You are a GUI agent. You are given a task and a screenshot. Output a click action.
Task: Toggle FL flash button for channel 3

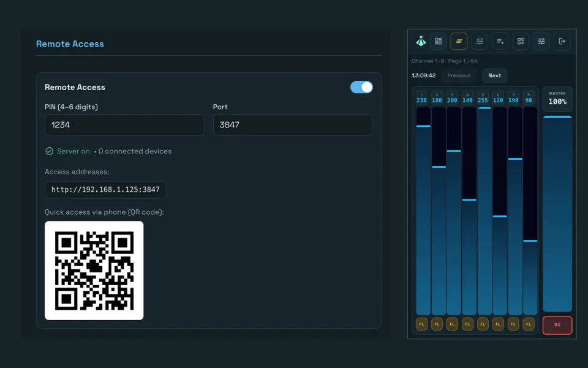pyautogui.click(x=452, y=324)
